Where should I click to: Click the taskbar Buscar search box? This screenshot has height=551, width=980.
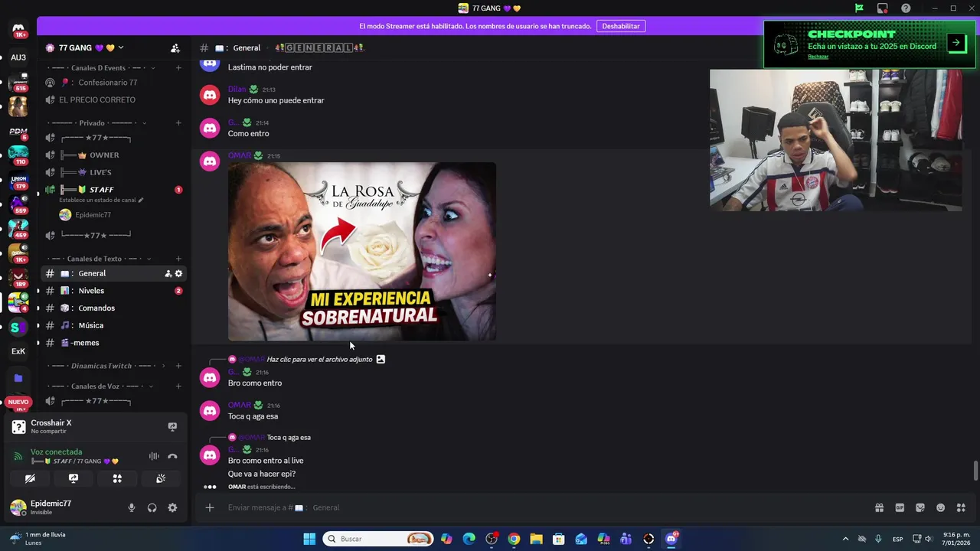coord(378,539)
